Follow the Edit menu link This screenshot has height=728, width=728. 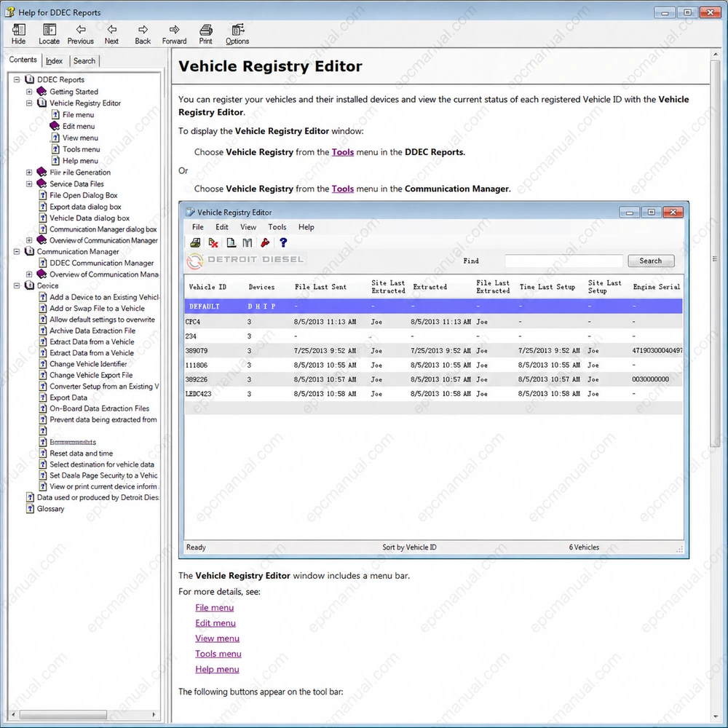215,622
